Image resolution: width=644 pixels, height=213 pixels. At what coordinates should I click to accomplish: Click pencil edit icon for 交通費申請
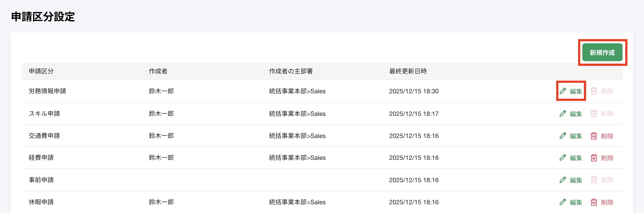click(x=563, y=136)
